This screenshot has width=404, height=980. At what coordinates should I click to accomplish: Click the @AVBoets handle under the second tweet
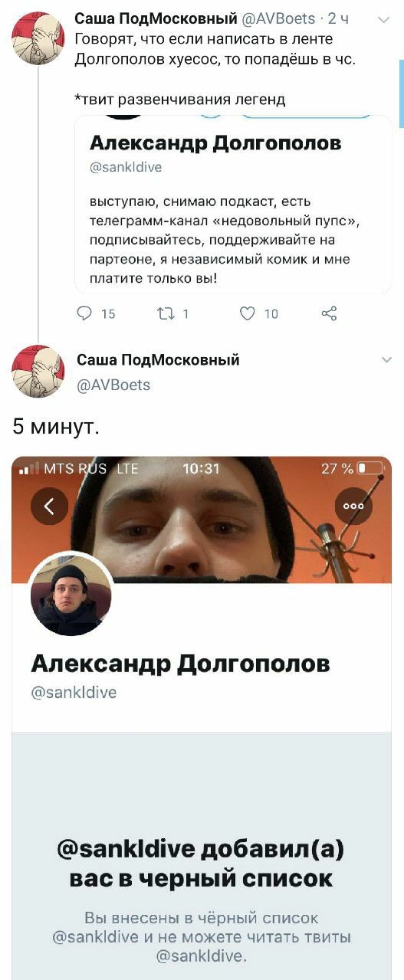coord(113,385)
